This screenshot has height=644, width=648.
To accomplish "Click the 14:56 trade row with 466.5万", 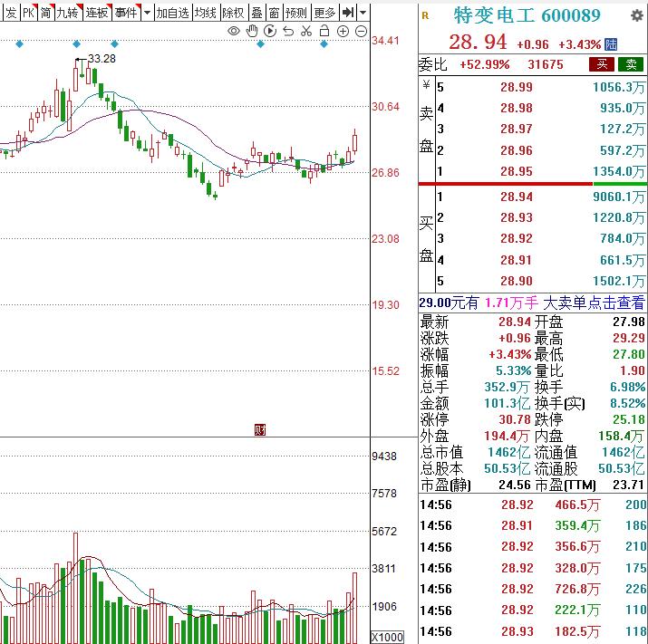I will tap(533, 505).
